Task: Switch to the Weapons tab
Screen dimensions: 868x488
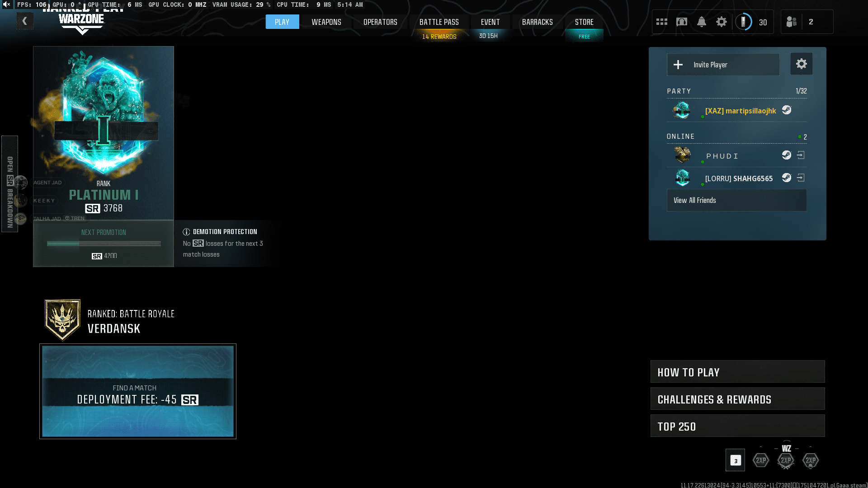Action: coord(326,22)
